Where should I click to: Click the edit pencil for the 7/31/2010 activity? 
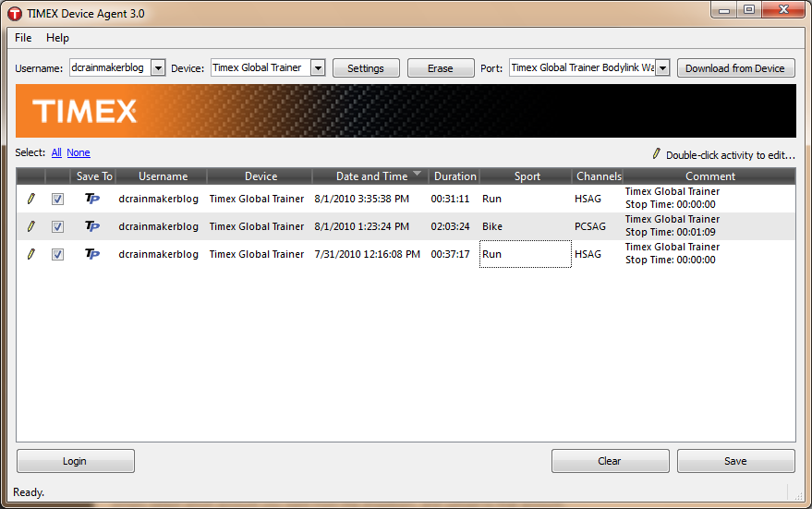pyautogui.click(x=31, y=254)
